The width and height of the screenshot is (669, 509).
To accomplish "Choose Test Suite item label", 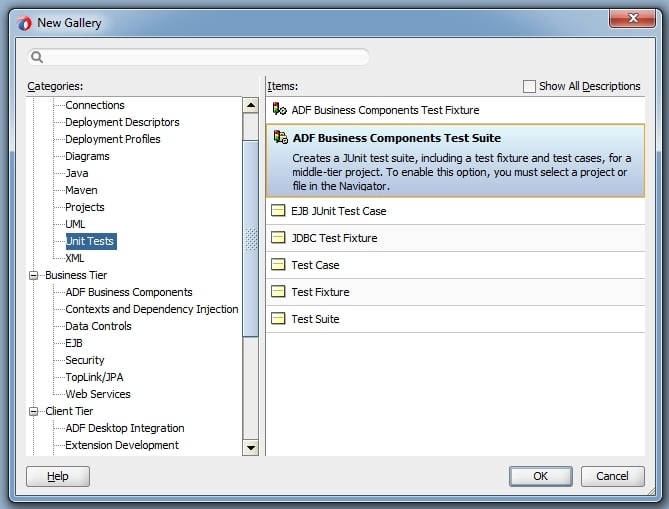I will (x=315, y=319).
